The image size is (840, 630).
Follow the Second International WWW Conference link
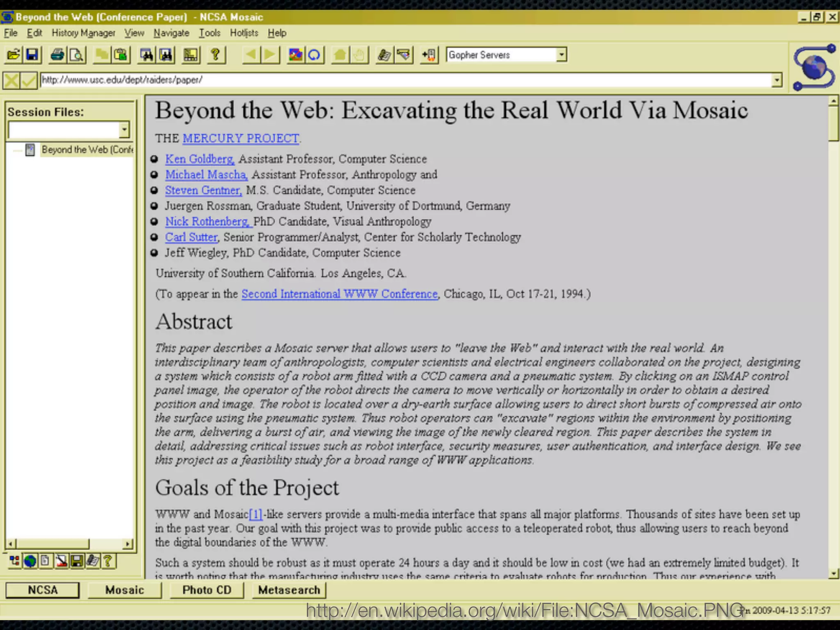click(x=340, y=294)
